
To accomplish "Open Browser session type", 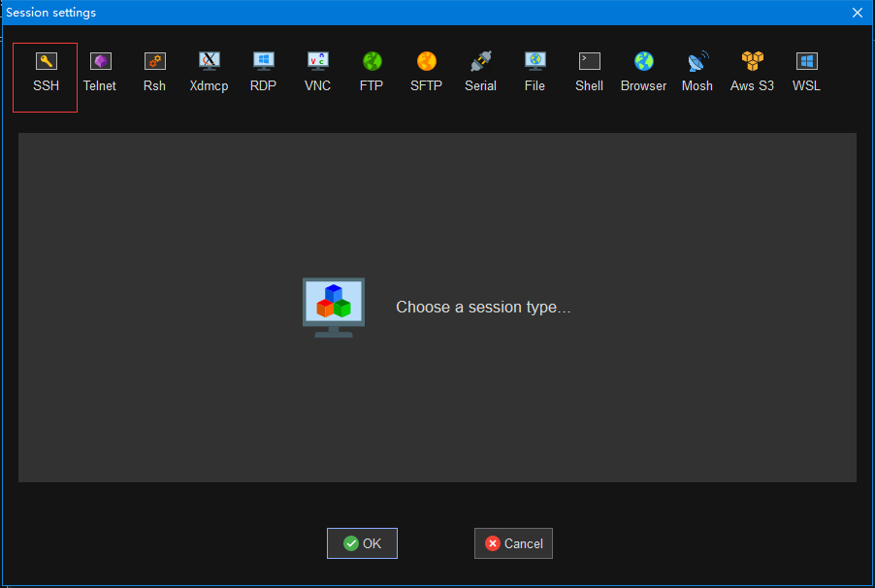I will click(643, 72).
